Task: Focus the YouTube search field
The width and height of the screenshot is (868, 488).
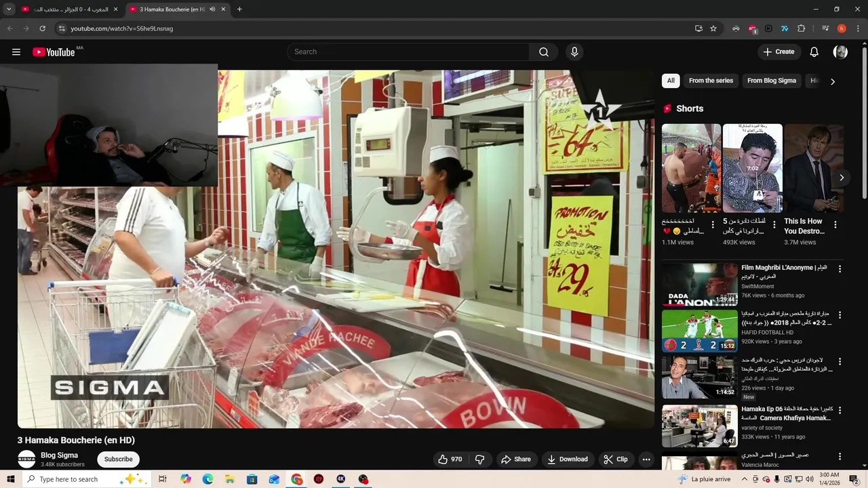Action: [409, 52]
